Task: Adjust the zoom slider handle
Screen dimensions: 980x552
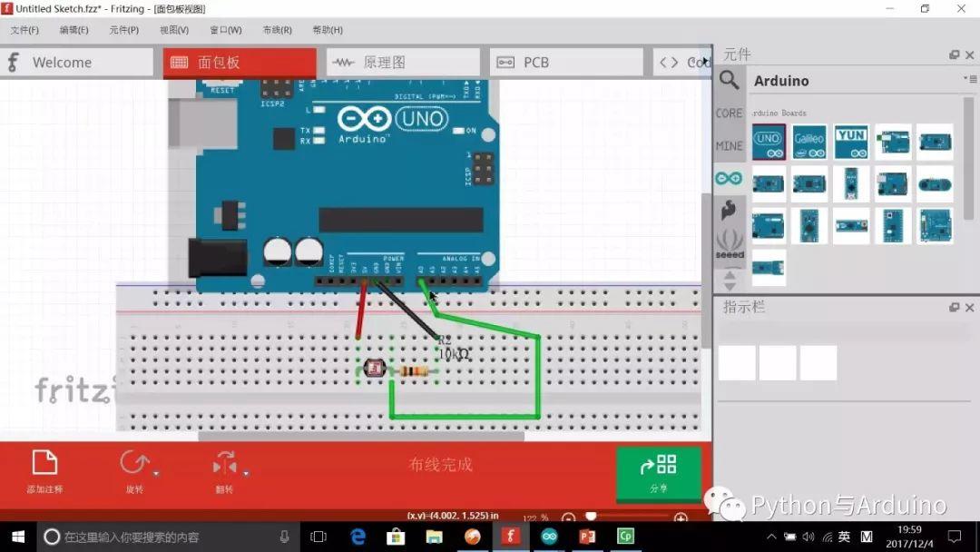Action: (591, 516)
